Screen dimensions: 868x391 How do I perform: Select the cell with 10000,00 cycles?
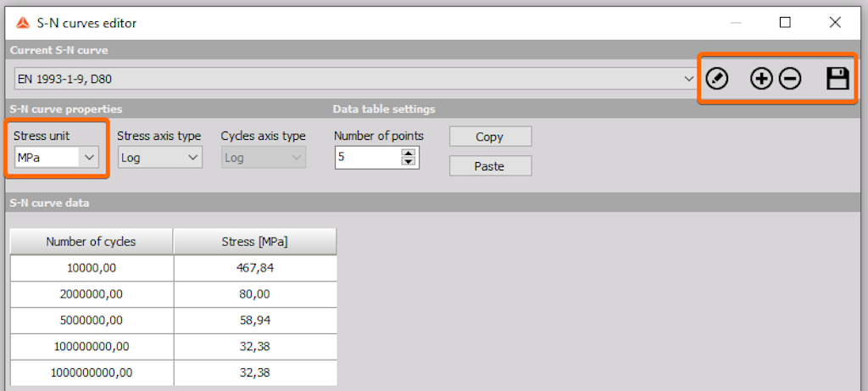92,268
